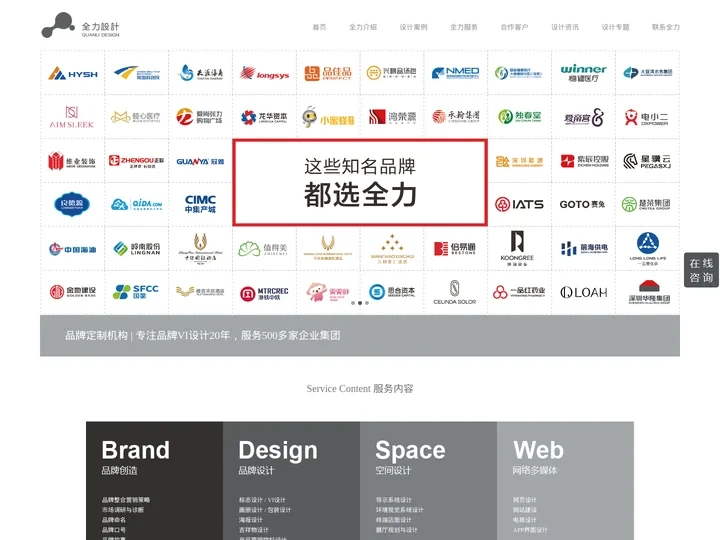Image resolution: width=720 pixels, height=540 pixels.
Task: Select the first carousel slide dot
Action: (353, 303)
